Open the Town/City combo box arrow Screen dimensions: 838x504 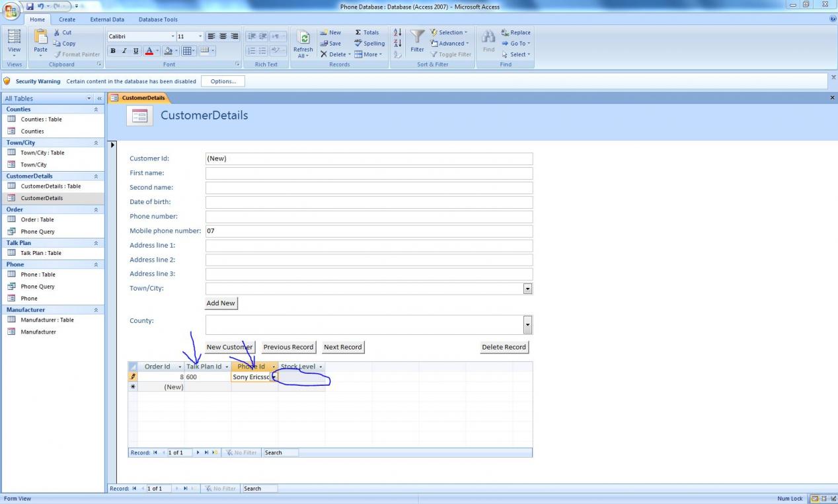[527, 289]
